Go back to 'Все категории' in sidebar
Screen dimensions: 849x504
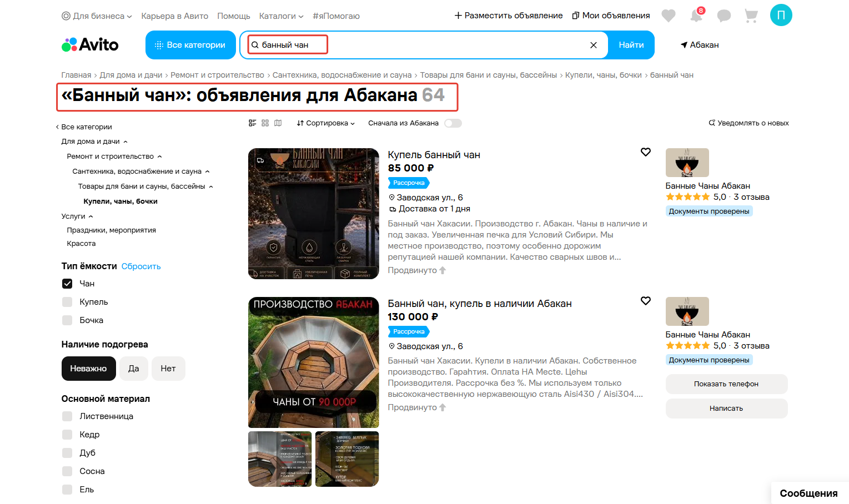pyautogui.click(x=84, y=127)
